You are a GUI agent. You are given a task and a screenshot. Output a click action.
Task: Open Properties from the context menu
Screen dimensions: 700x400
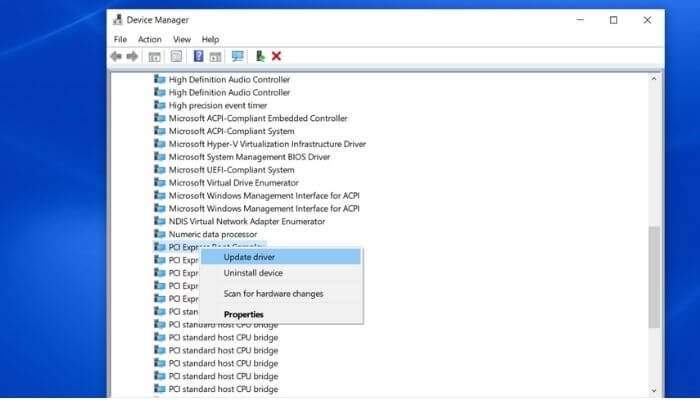click(281, 314)
